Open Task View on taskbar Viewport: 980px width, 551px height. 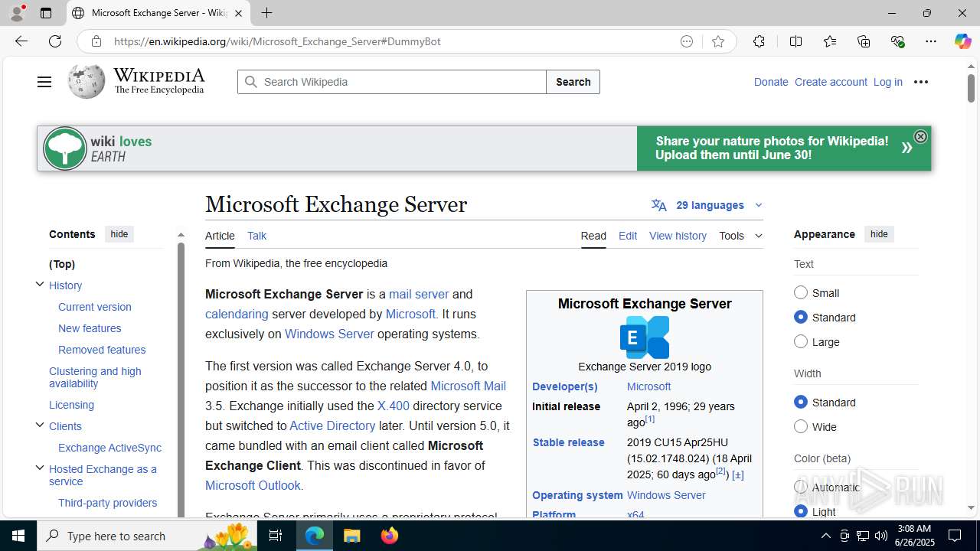tap(276, 536)
